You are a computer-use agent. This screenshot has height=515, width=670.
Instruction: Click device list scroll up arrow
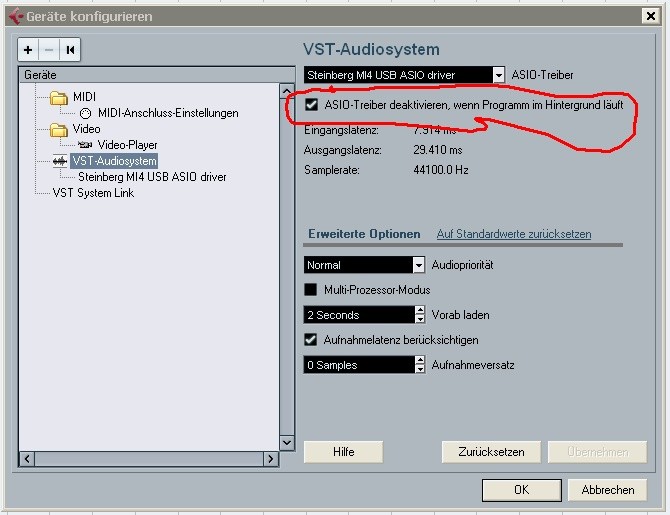click(x=287, y=91)
